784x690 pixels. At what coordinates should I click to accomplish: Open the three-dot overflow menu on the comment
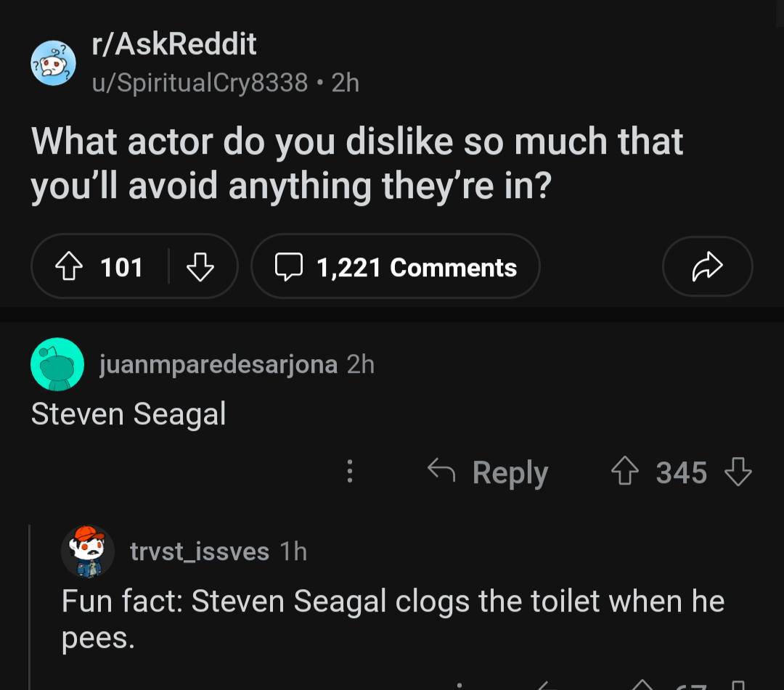tap(350, 472)
